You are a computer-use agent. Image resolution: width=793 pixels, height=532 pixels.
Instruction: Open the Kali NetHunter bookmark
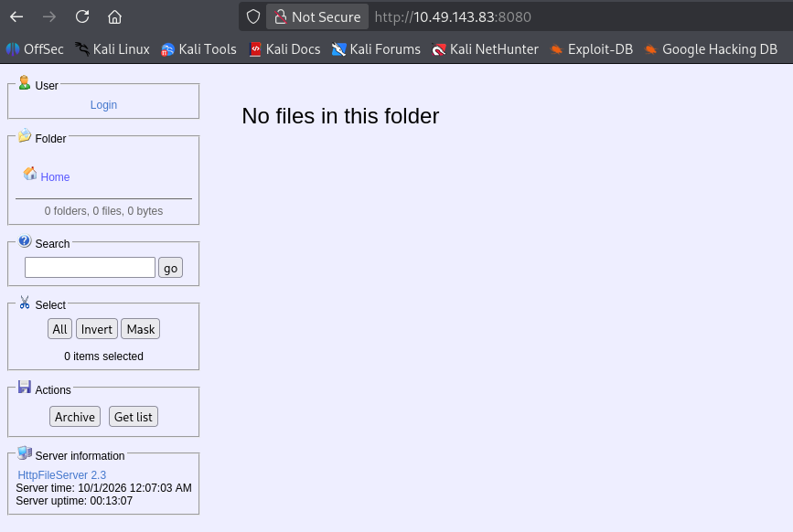tap(485, 49)
